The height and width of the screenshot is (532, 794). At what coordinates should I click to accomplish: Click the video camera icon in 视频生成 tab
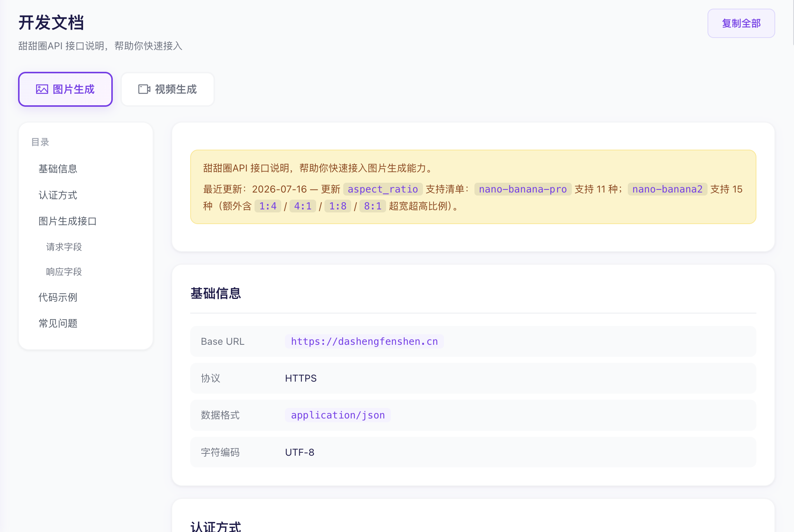pyautogui.click(x=144, y=89)
